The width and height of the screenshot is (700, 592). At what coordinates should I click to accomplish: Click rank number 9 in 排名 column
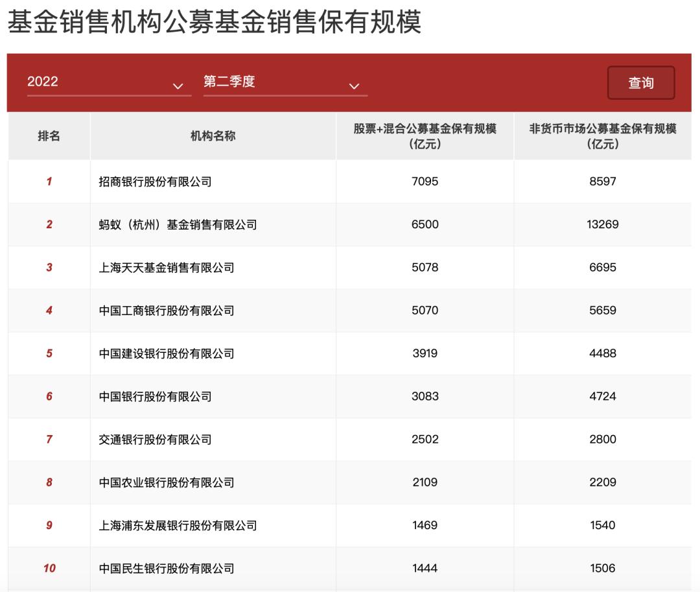coord(49,525)
